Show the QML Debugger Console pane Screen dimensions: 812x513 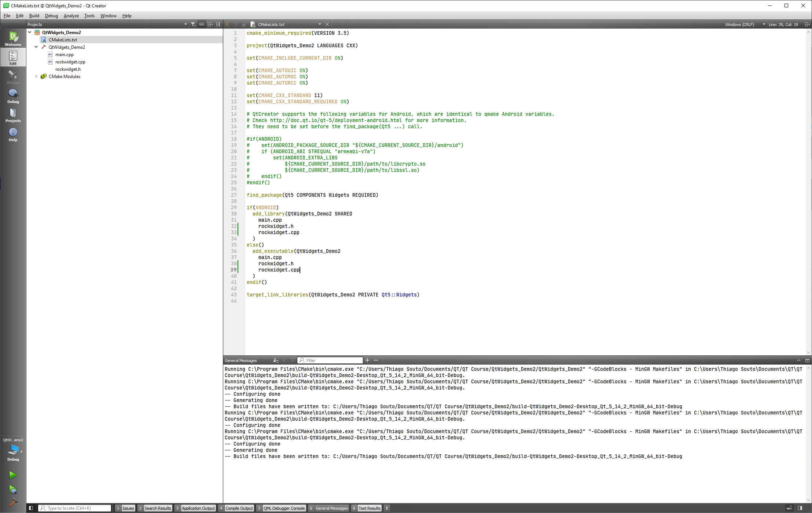(281, 508)
